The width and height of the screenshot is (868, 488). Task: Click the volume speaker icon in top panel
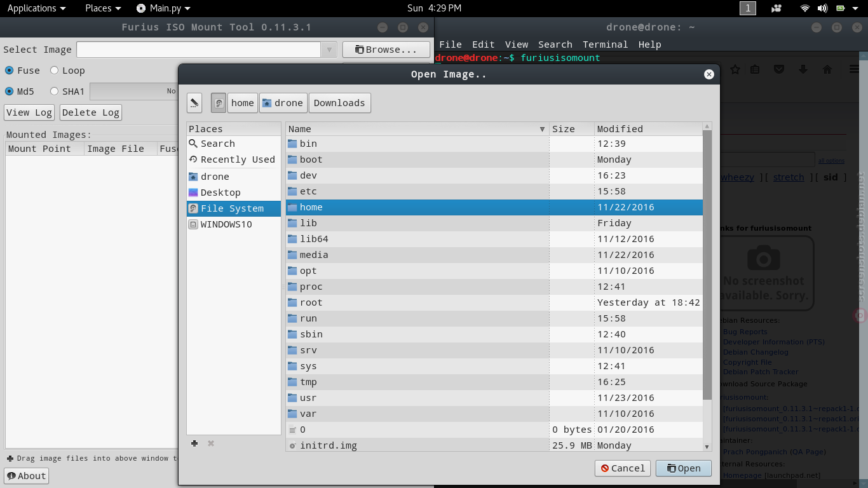click(822, 8)
